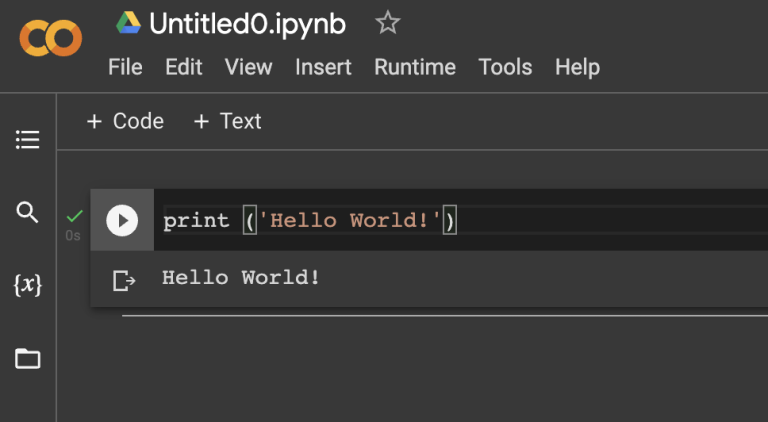Open the variables inspector {x}

pyautogui.click(x=28, y=285)
